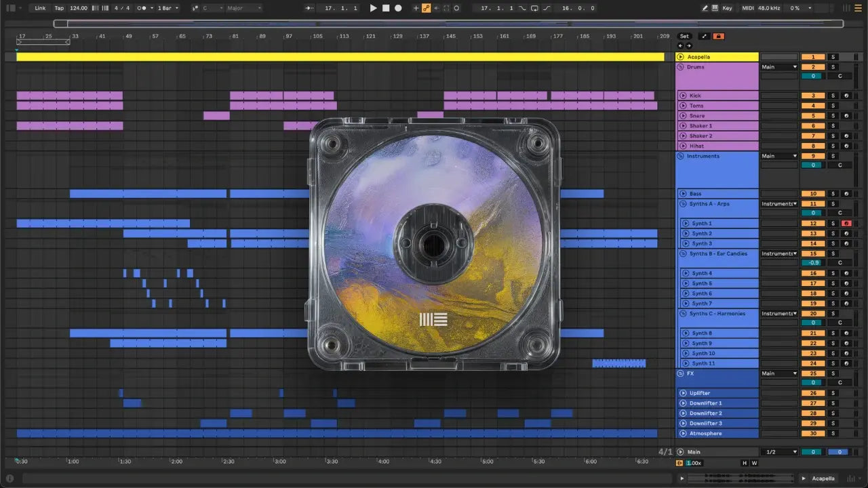Click the Tap tempo button
The width and height of the screenshot is (868, 488).
pyautogui.click(x=59, y=8)
